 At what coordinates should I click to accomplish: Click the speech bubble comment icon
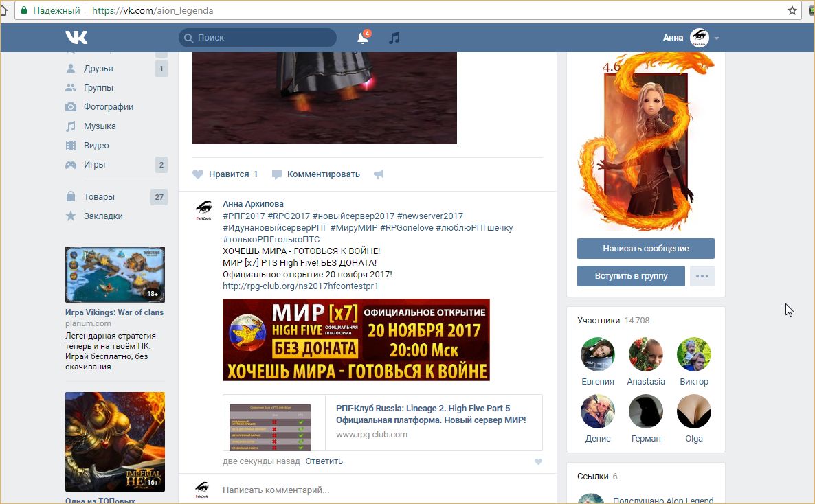(x=277, y=174)
